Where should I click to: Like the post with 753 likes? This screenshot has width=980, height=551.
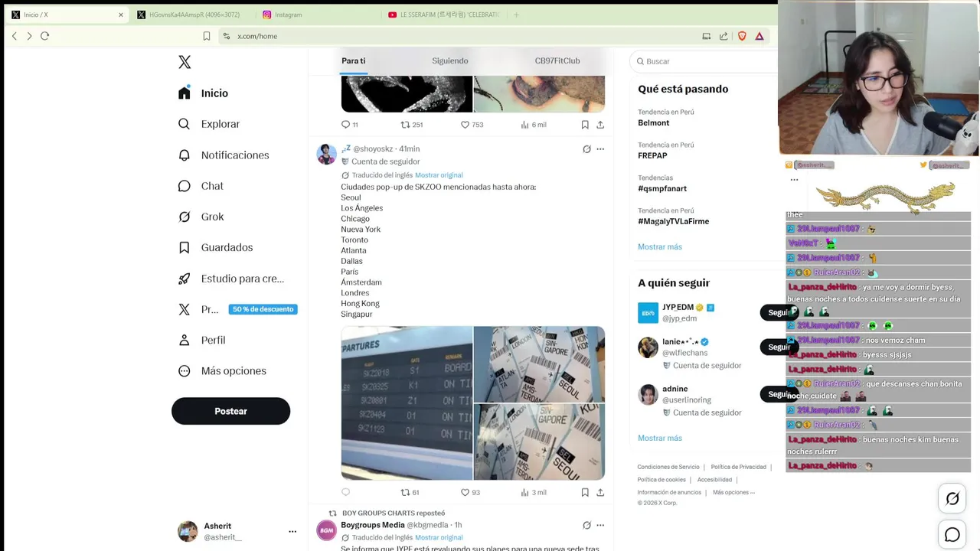[x=472, y=125]
